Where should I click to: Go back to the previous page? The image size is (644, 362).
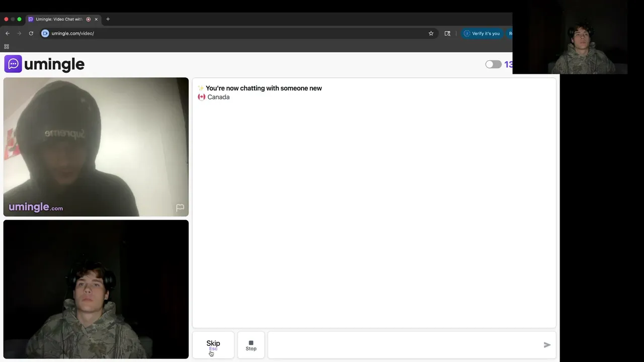8,33
